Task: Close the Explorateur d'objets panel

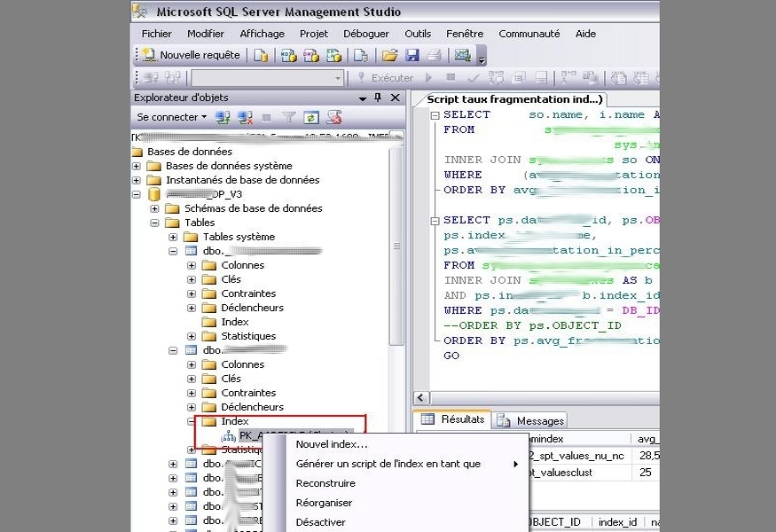Action: tap(396, 98)
